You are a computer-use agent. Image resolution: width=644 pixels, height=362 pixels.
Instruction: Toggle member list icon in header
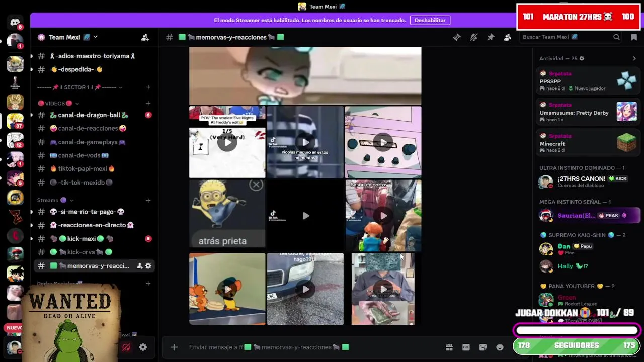pyautogui.click(x=508, y=37)
